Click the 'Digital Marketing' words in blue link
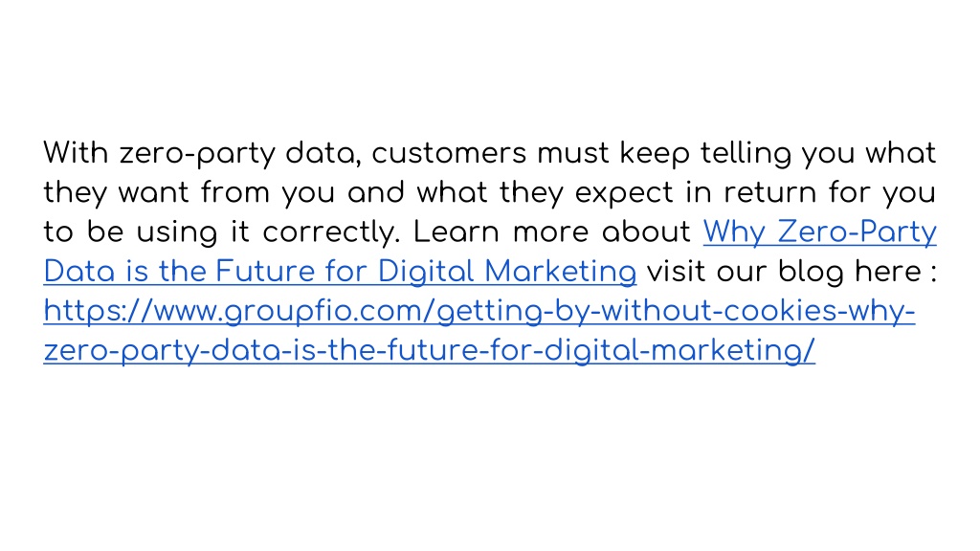Image resolution: width=980 pixels, height=551 pixels. (x=507, y=272)
